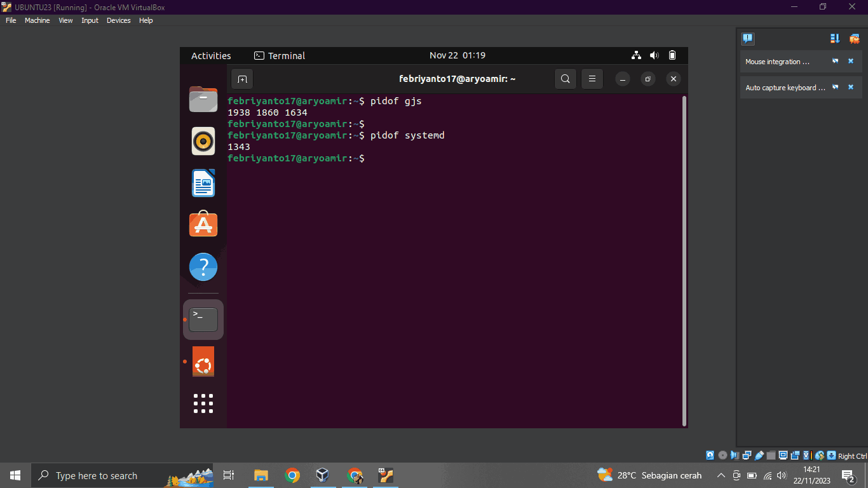Click the optical disk status icon

pos(722,456)
